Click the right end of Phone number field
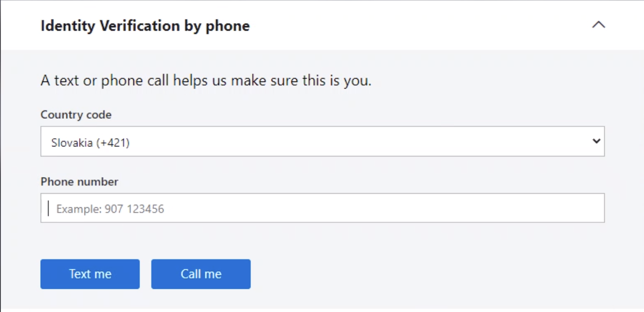The height and width of the screenshot is (312, 644). click(594, 208)
